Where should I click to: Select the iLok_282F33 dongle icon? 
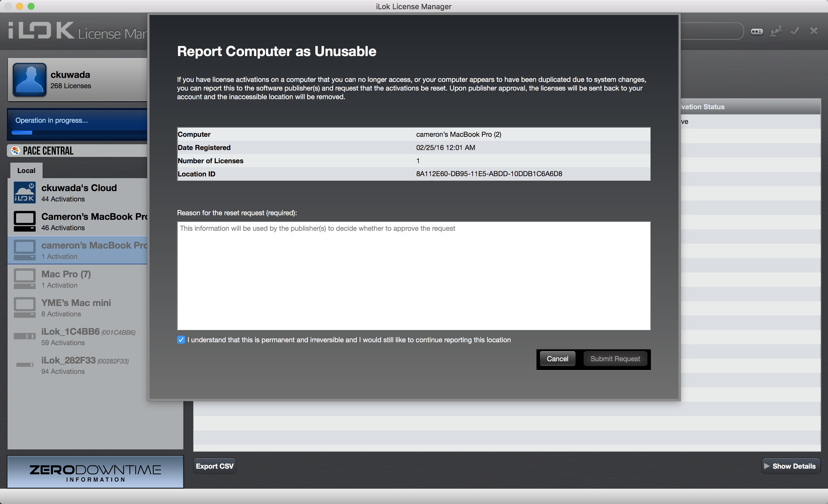coord(24,365)
